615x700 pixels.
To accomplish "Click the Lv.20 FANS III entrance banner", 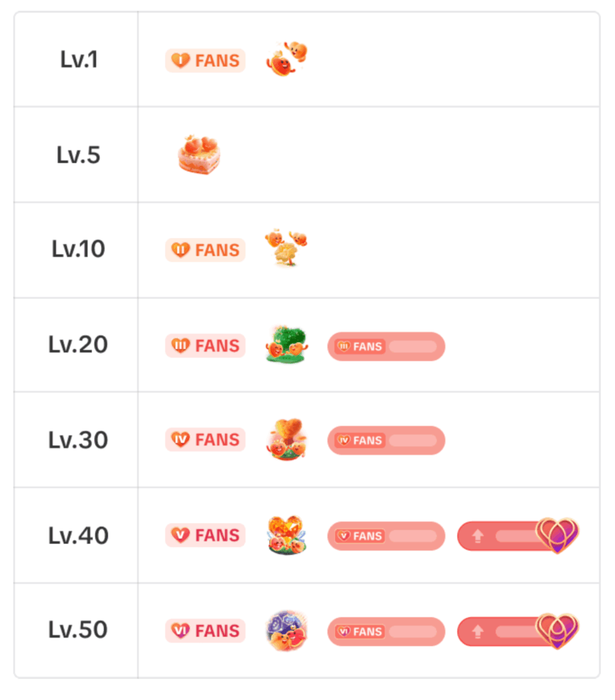I will pyautogui.click(x=386, y=347).
